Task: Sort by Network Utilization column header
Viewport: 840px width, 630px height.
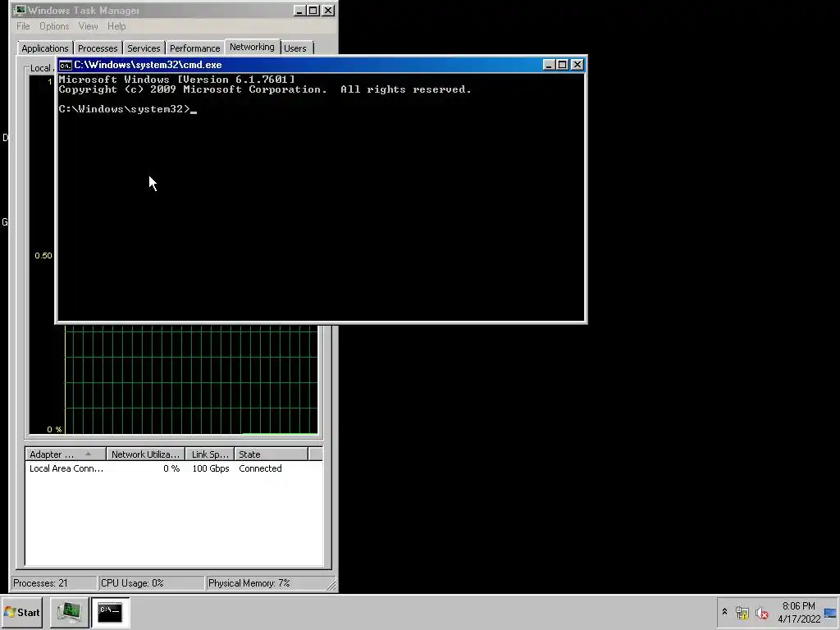Action: click(x=145, y=454)
